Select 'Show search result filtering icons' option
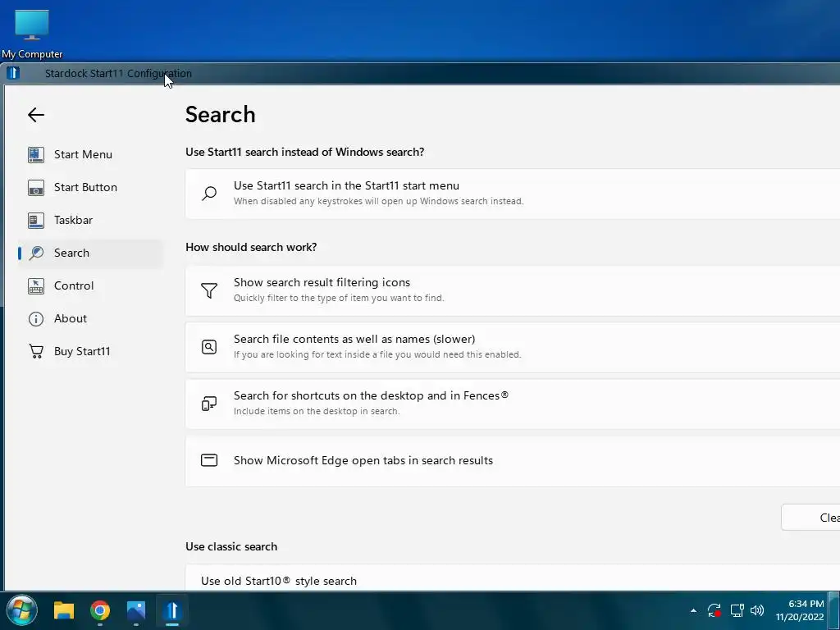840x630 pixels. [513, 290]
